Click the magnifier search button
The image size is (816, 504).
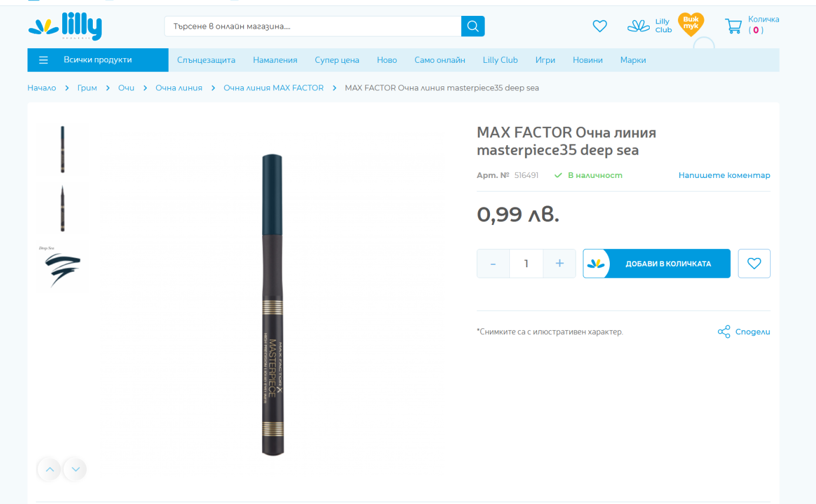(473, 26)
